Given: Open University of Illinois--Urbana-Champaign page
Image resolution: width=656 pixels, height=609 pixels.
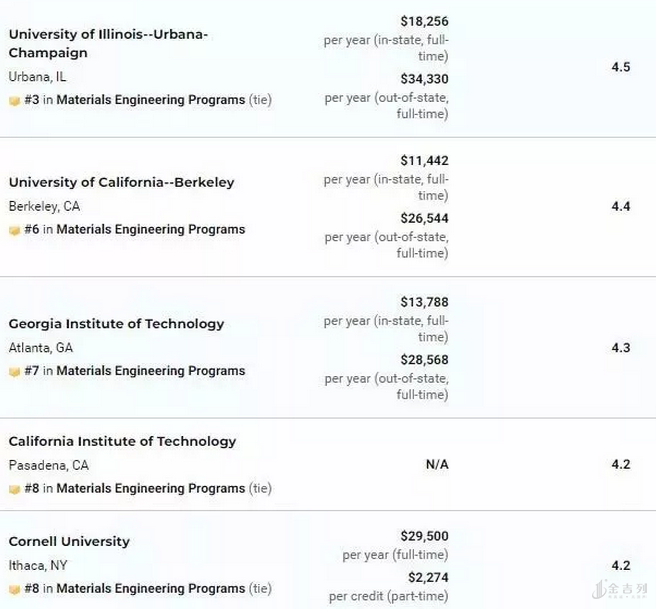Looking at the screenshot, I should (108, 43).
